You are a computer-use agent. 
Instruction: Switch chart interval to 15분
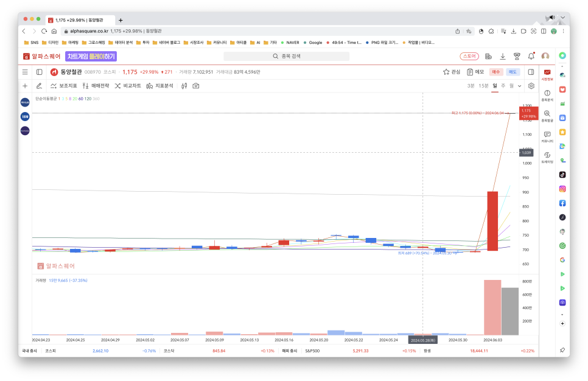coord(483,86)
